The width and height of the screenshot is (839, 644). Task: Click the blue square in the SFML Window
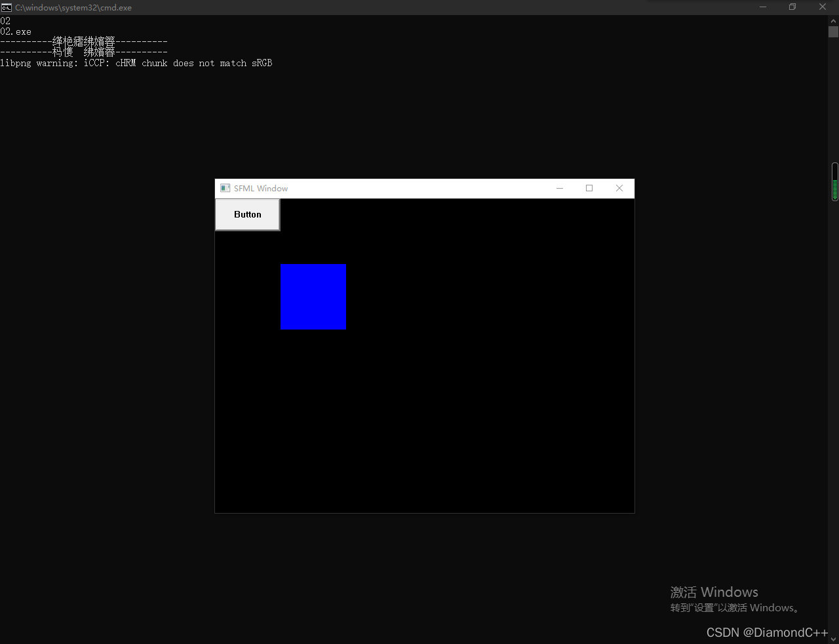(x=313, y=297)
